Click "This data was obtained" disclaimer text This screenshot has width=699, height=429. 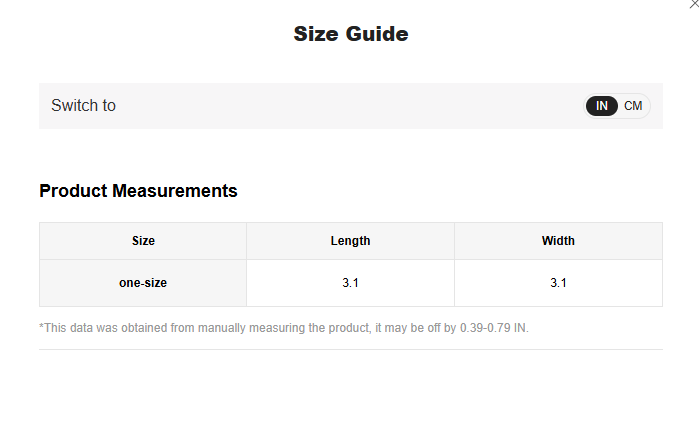(x=103, y=328)
